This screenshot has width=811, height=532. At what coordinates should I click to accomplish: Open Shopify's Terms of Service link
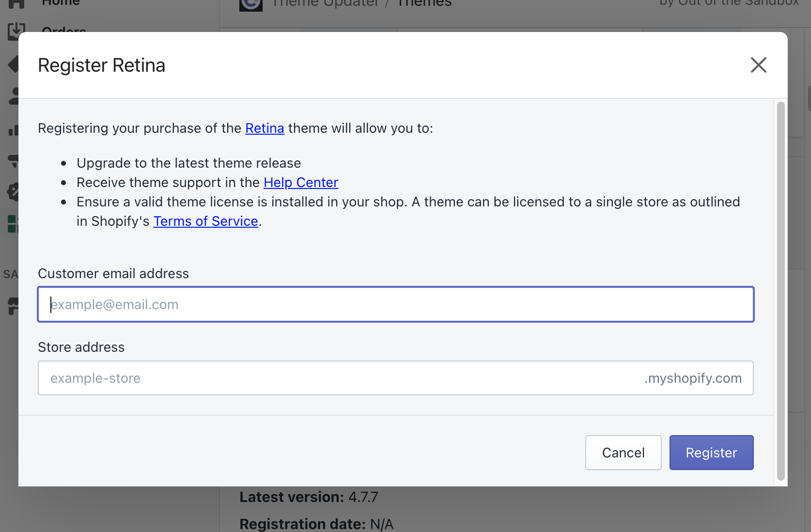point(205,221)
